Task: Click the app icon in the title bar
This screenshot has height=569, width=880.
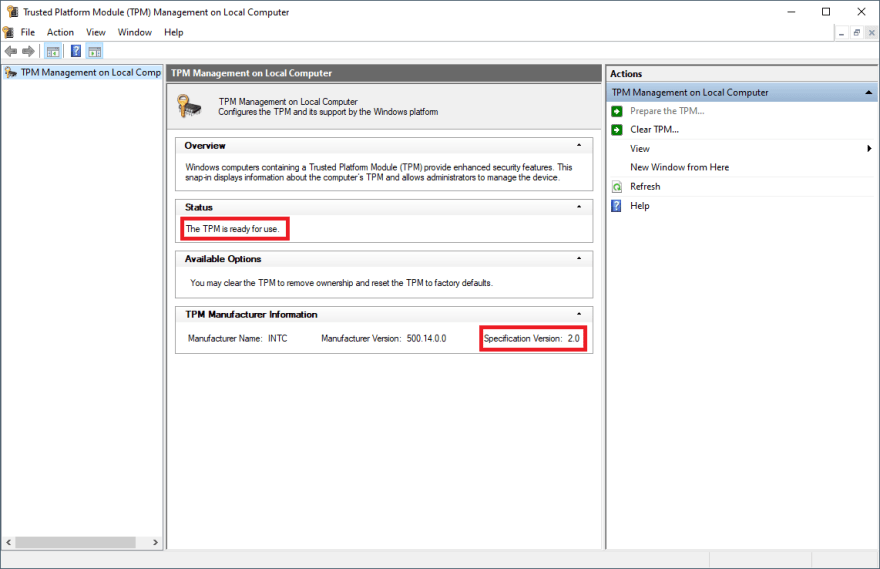Action: click(x=12, y=12)
